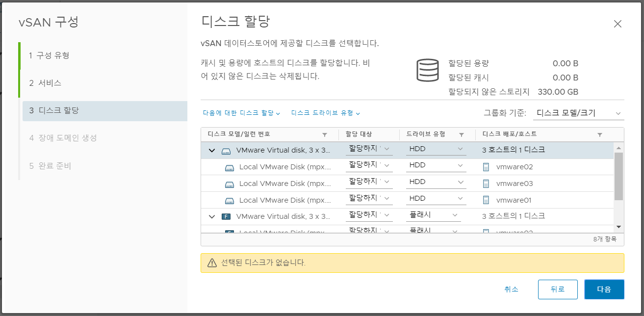Click the 할당되지 않은 스토리지 330.00 GB value
This screenshot has height=316, width=644.
pyautogui.click(x=558, y=92)
